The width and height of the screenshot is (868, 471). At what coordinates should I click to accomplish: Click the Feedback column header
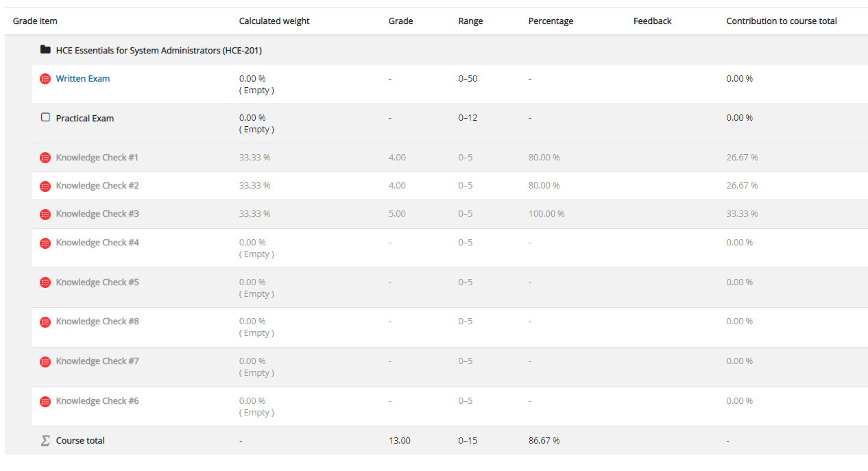pos(652,21)
